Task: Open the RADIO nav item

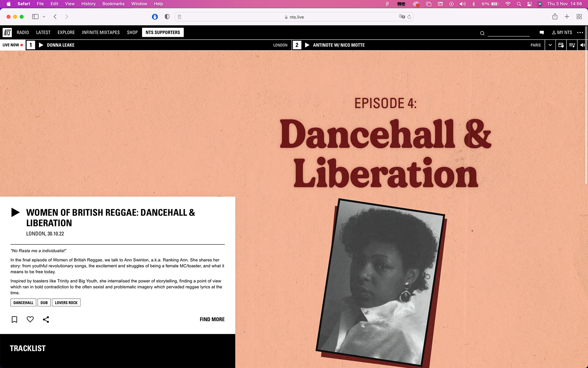Action: coord(23,33)
